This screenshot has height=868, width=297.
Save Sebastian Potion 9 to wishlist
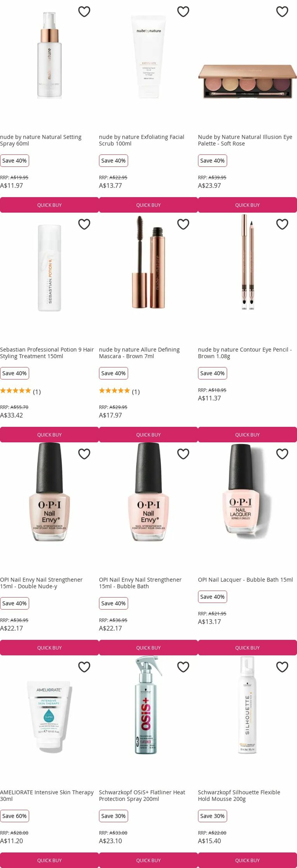84,224
